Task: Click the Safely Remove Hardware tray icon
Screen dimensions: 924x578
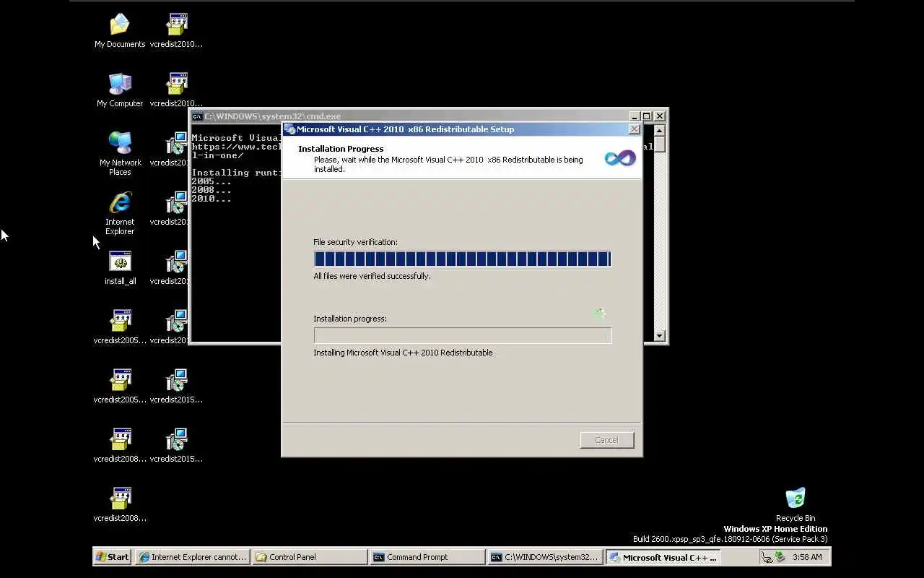Action: pos(767,557)
